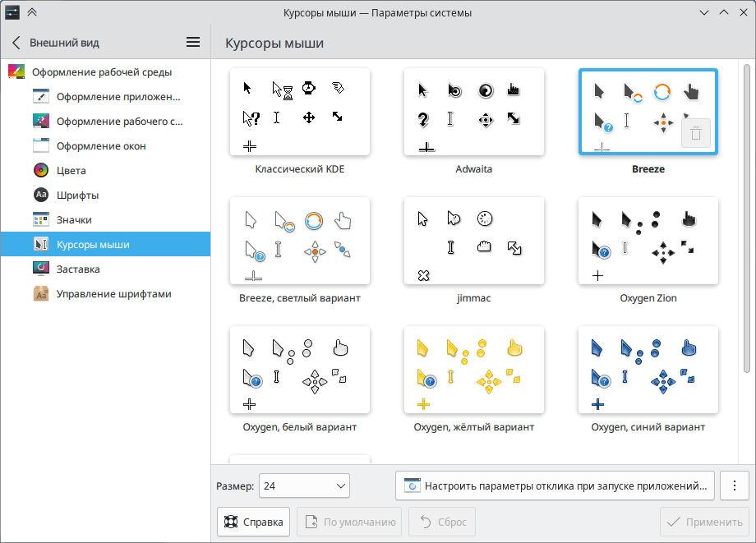
Task: Click the vertical three-dots more options button
Action: tap(735, 485)
